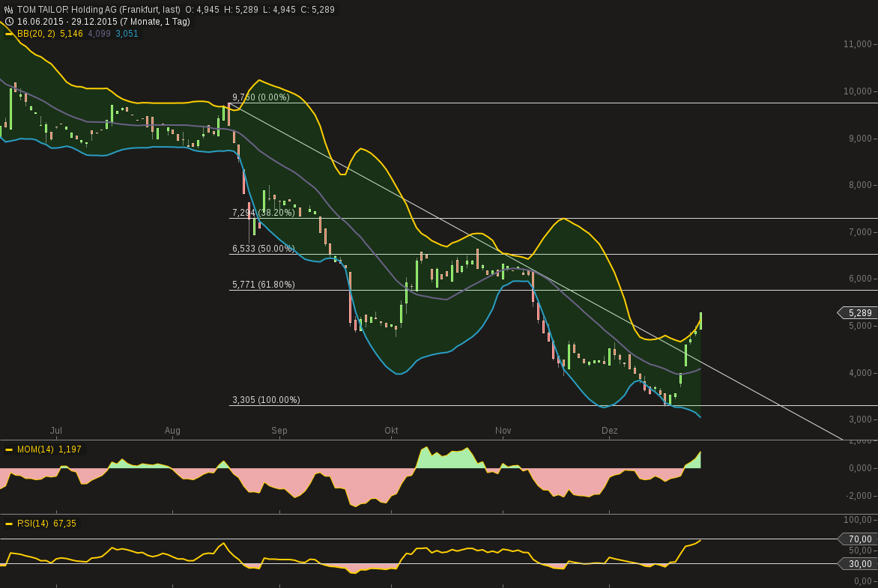Click the RSI value 67,35
The width and height of the screenshot is (878, 588).
64,524
